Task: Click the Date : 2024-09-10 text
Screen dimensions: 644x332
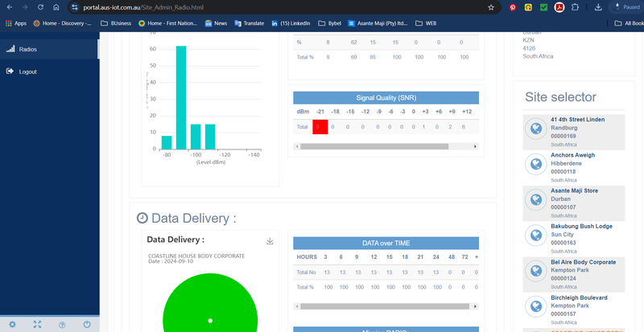Action: (x=171, y=261)
